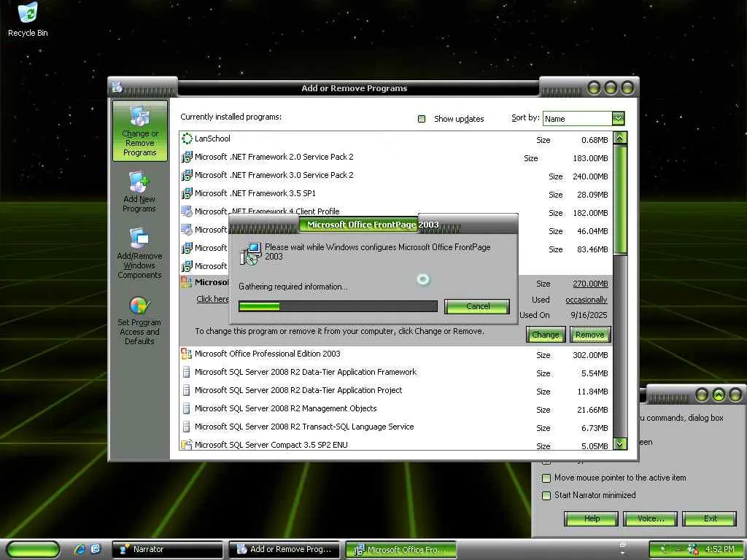Enable Move mouse pointer to active item

coord(546,478)
